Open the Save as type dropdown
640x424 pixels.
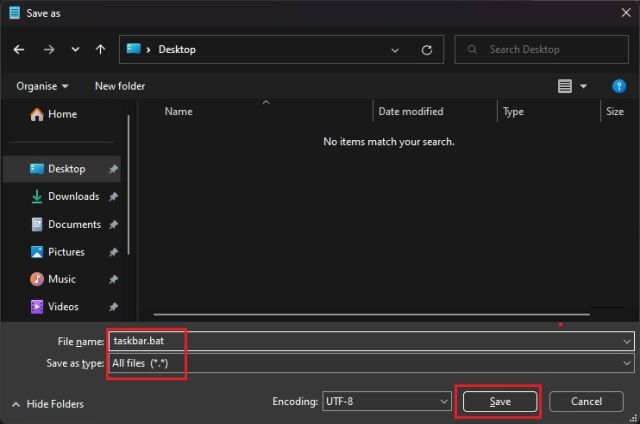626,363
